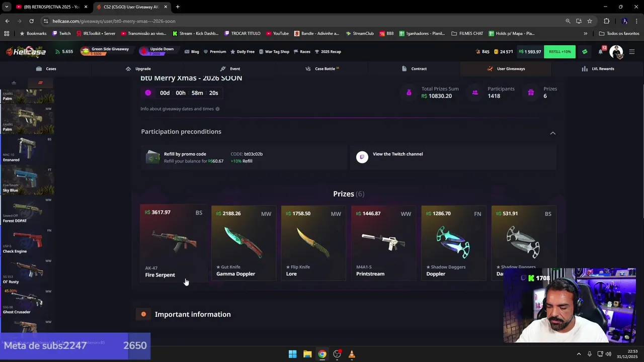Click the green cash icon button
Image resolution: width=644 pixels, height=362 pixels.
click(584, 52)
